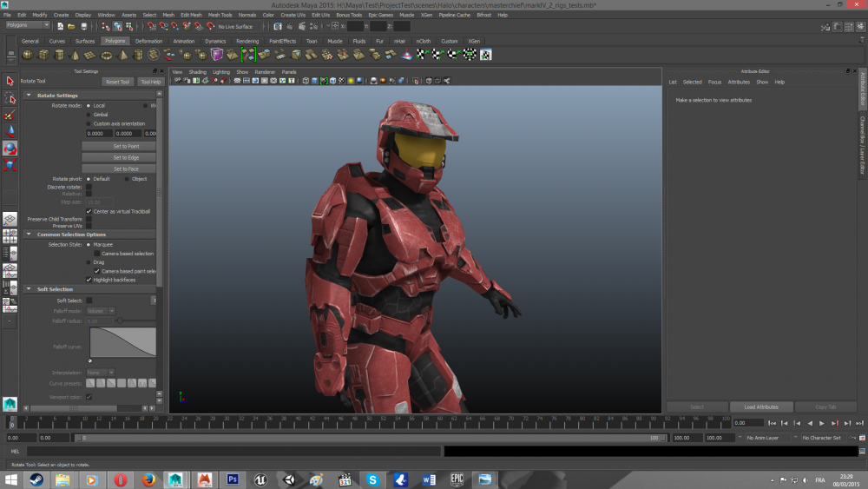The width and height of the screenshot is (868, 489).
Task: Collapse the Soft Selection section
Action: [x=29, y=289]
